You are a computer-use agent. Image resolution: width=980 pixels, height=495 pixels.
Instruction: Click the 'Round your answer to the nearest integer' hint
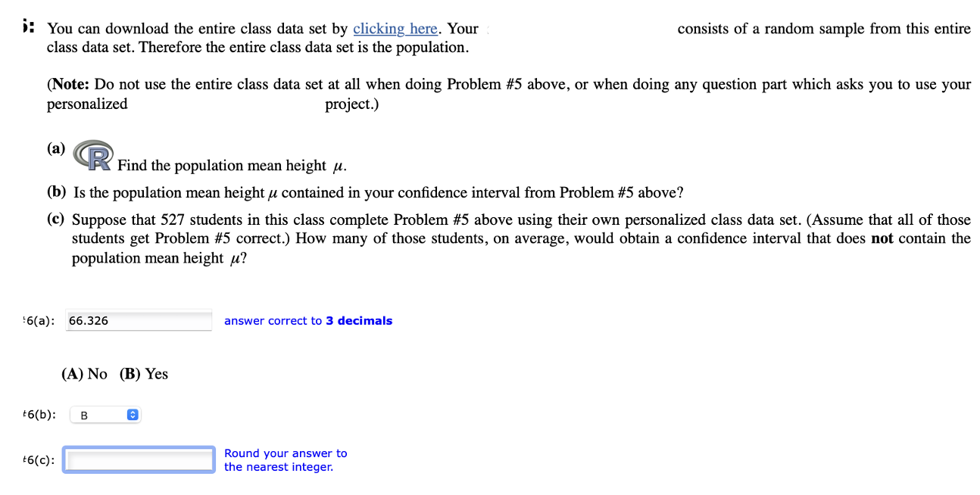point(286,459)
